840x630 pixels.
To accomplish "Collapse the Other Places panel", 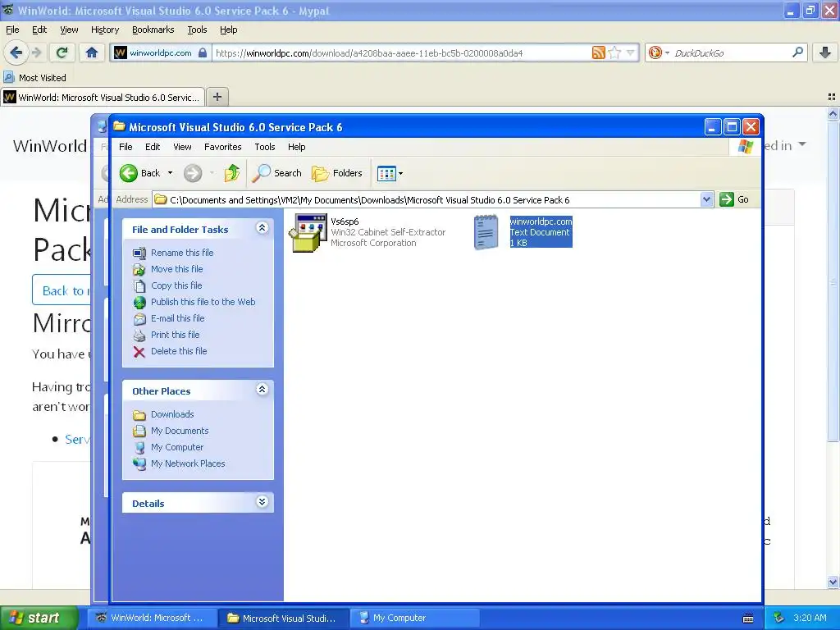I will [262, 390].
